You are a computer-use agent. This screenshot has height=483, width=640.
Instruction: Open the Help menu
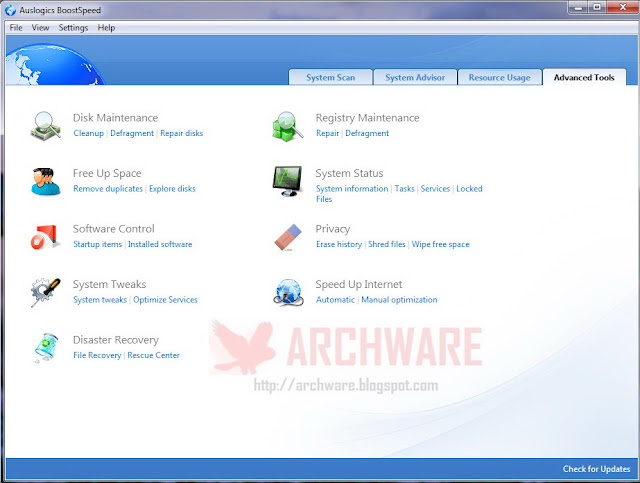(x=106, y=28)
